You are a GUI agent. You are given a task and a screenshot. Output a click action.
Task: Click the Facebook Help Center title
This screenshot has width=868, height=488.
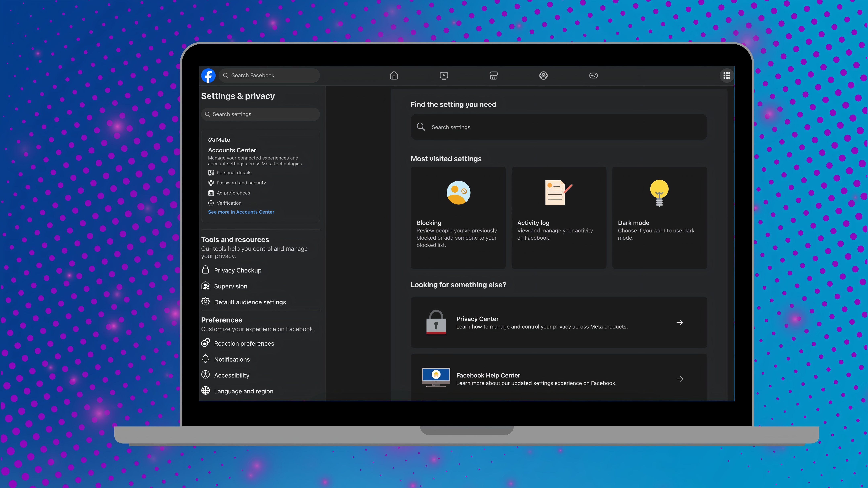488,375
